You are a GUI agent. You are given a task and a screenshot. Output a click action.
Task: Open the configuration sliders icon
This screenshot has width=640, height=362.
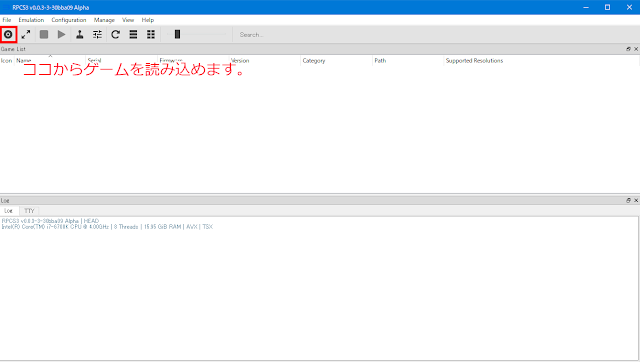click(x=97, y=35)
